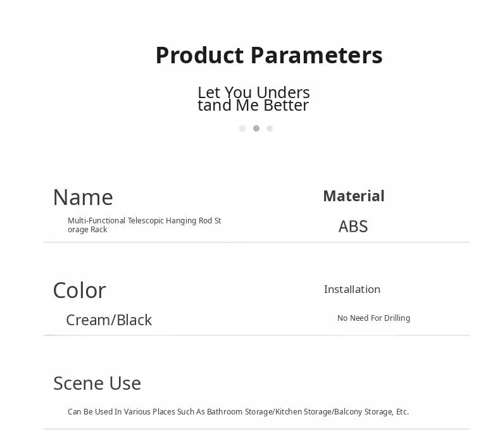Select the ABS material value

pos(353,227)
